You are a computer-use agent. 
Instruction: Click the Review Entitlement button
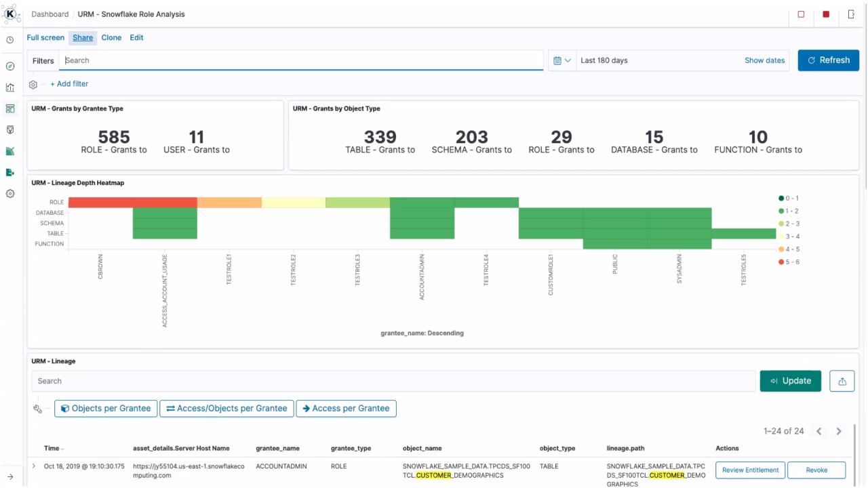coord(751,470)
